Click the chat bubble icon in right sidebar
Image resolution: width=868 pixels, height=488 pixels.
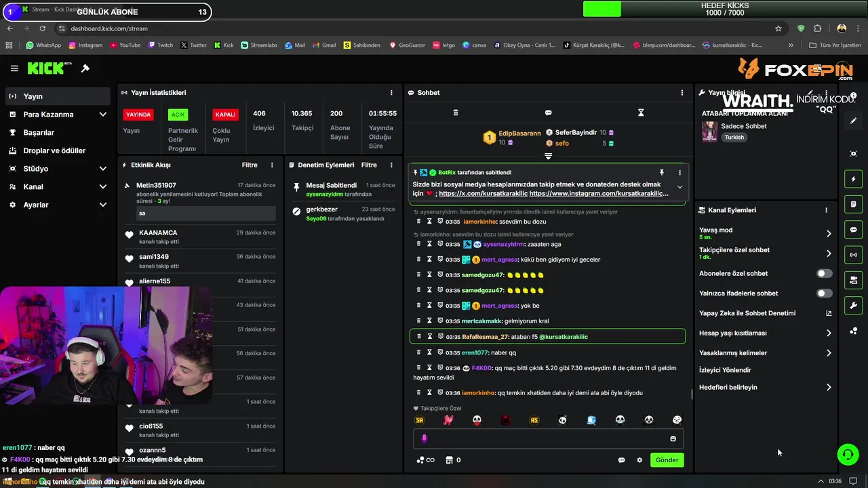[854, 230]
